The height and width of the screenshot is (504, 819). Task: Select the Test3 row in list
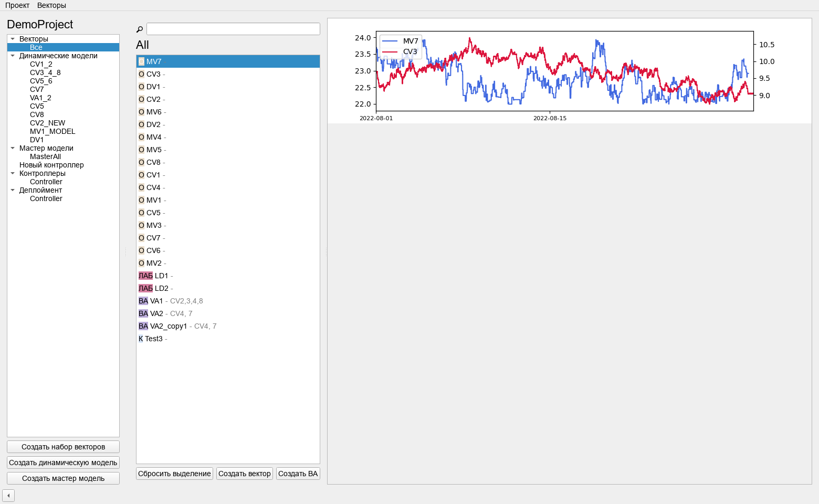click(228, 339)
